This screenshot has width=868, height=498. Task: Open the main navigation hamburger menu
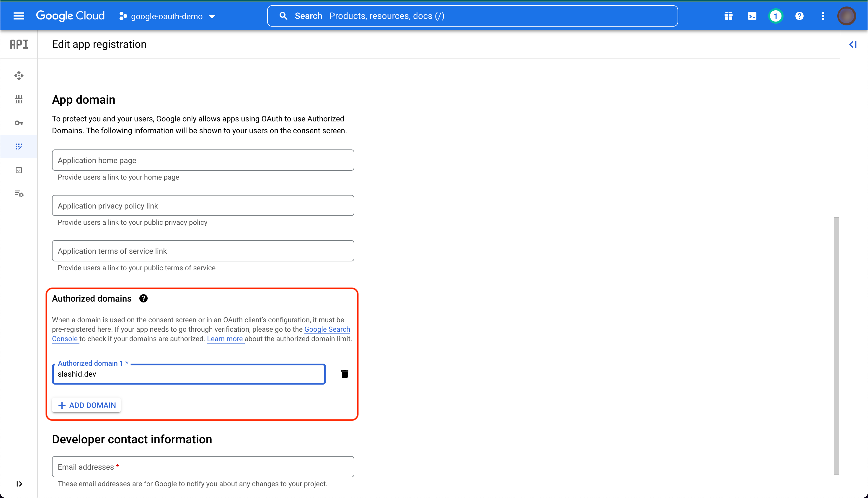pos(19,16)
